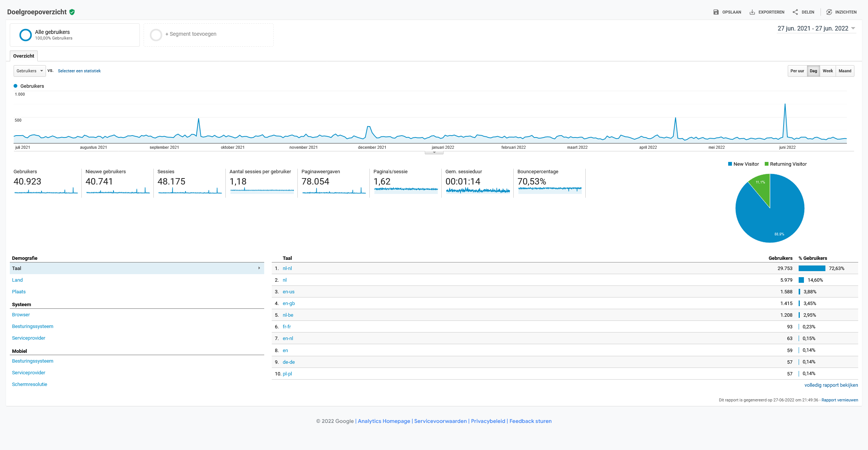Screen dimensions: 868x450
Task: Click the Exporteren download icon
Action: pyautogui.click(x=752, y=12)
